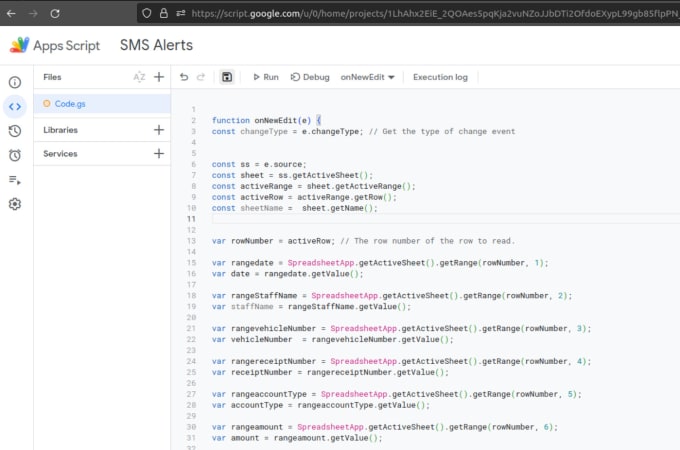This screenshot has width=680, height=450.
Task: Add a service with the Services plus icon
Action: click(x=159, y=153)
